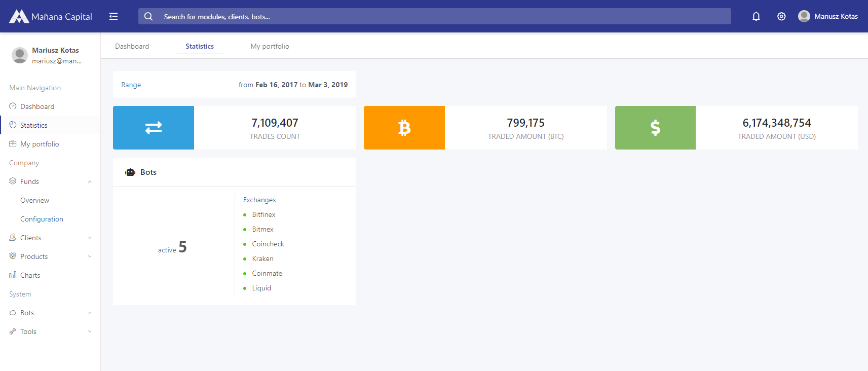868x371 pixels.
Task: Switch to the My portfolio tab
Action: pyautogui.click(x=270, y=46)
